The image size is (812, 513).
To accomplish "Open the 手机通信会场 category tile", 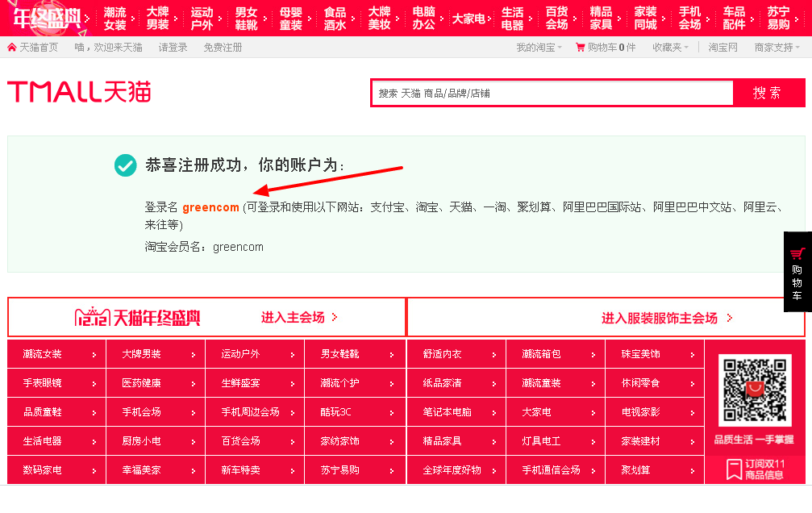I will 556,470.
